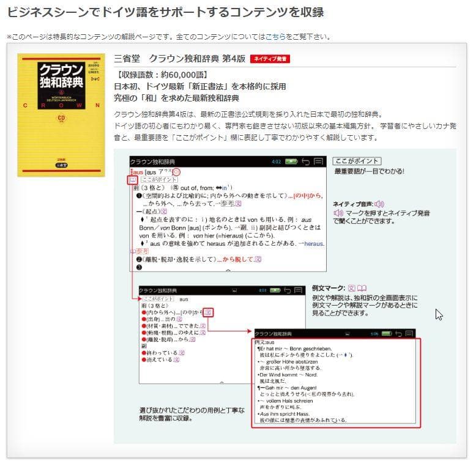Tap the pink 参考 tag above definition 2

[141, 251]
